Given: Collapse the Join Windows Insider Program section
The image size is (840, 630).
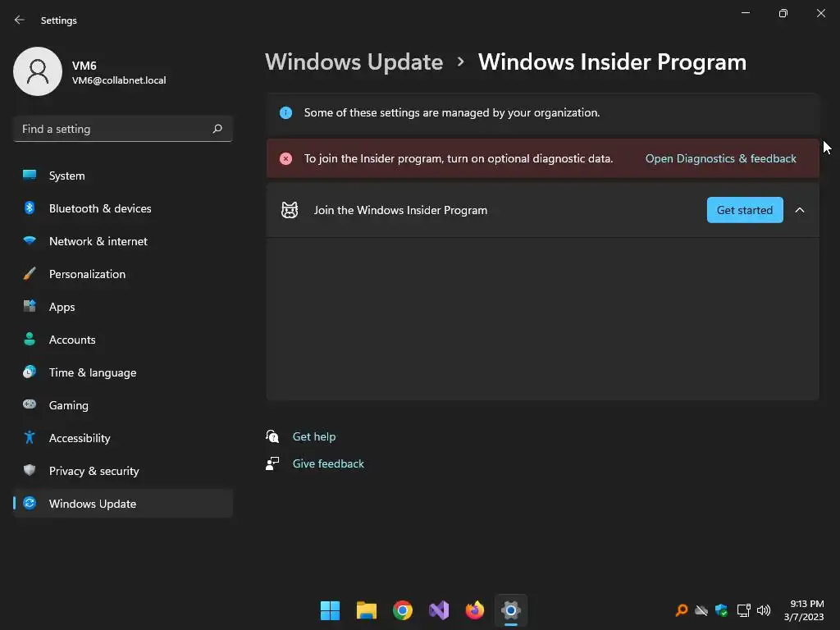Looking at the screenshot, I should [x=800, y=210].
